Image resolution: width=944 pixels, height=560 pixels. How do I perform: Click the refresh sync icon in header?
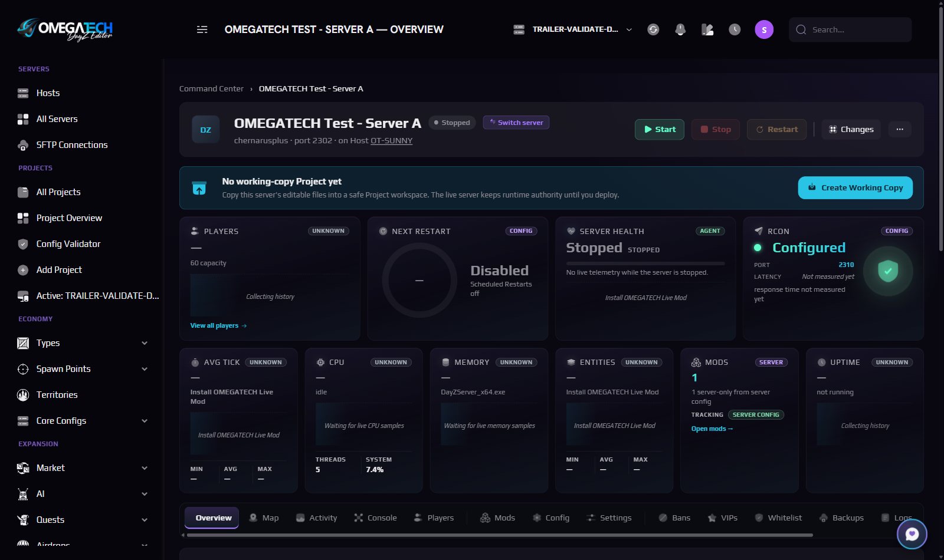click(653, 29)
